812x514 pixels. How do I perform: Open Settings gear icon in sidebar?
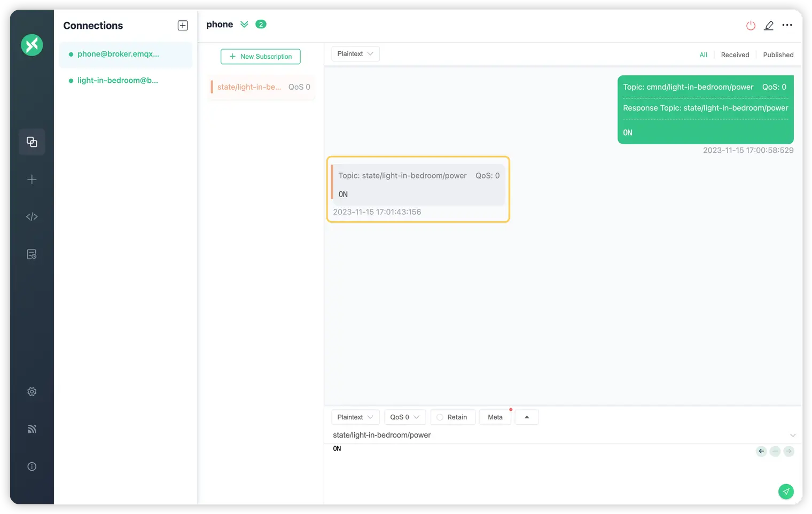tap(32, 392)
